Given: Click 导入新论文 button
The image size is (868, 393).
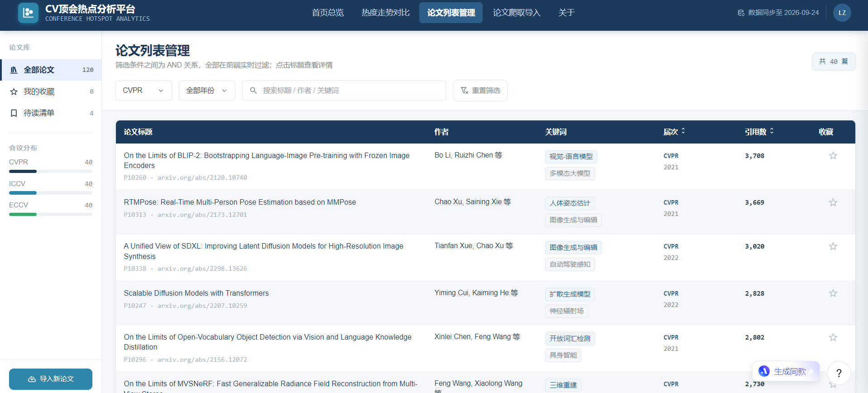Looking at the screenshot, I should (x=51, y=379).
